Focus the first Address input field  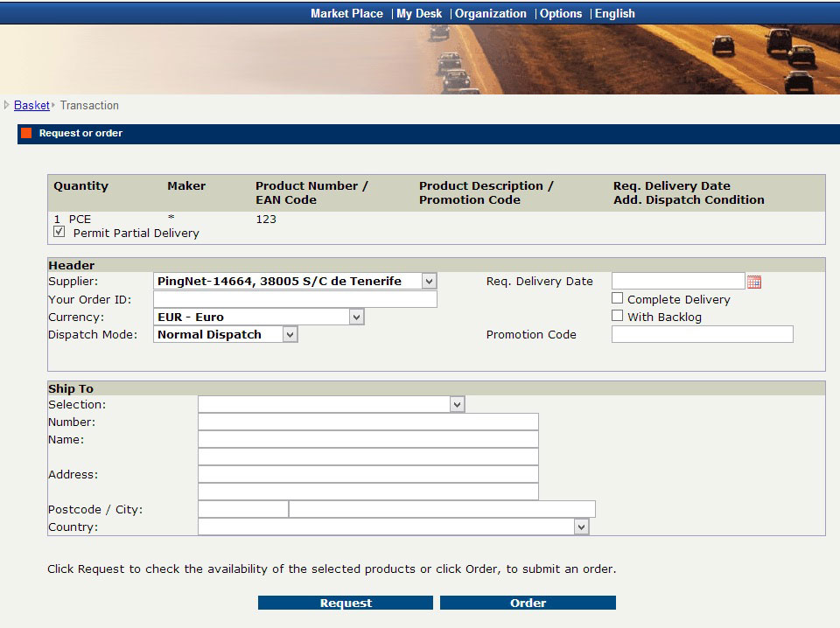(x=368, y=474)
